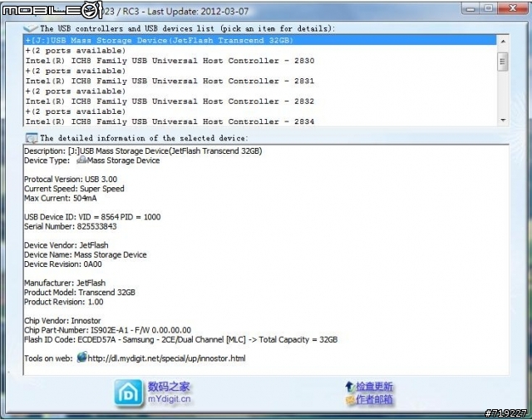The height and width of the screenshot is (420, 532).
Task: Click the Chip Vendor: Innostor line
Action: click(62, 320)
